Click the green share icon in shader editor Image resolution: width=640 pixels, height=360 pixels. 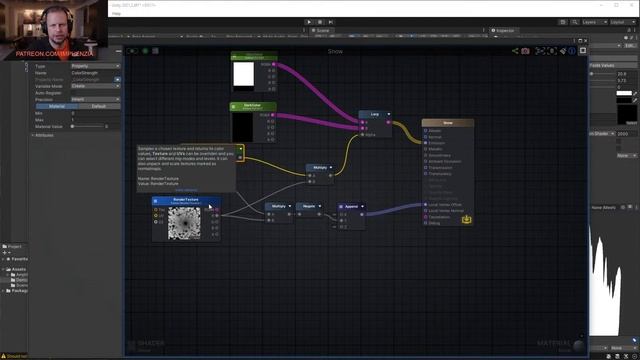(x=515, y=51)
